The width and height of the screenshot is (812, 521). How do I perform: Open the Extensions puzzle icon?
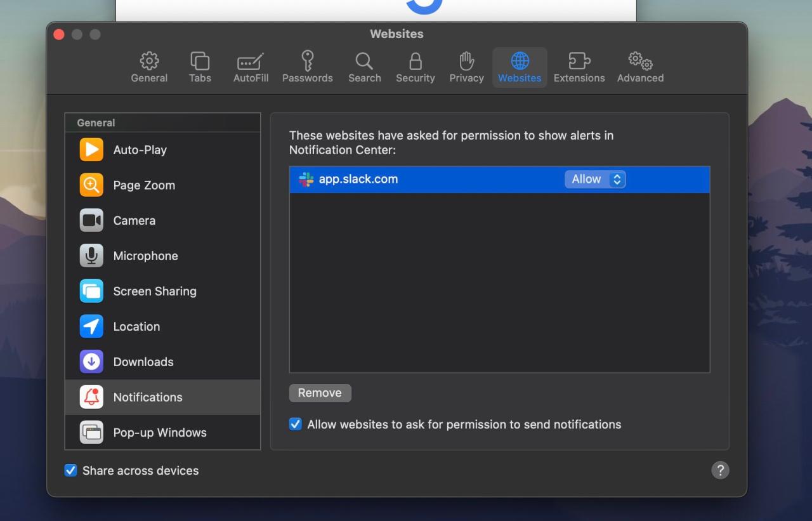tap(579, 61)
